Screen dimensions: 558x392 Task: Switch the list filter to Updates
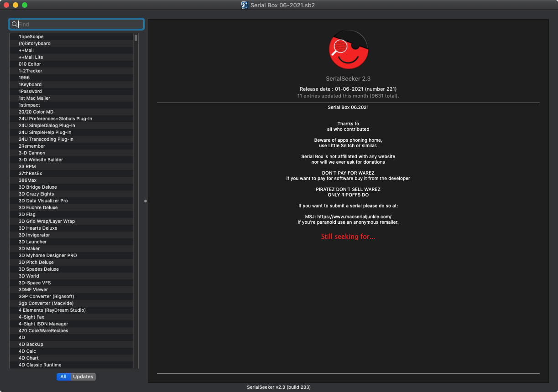(83, 377)
